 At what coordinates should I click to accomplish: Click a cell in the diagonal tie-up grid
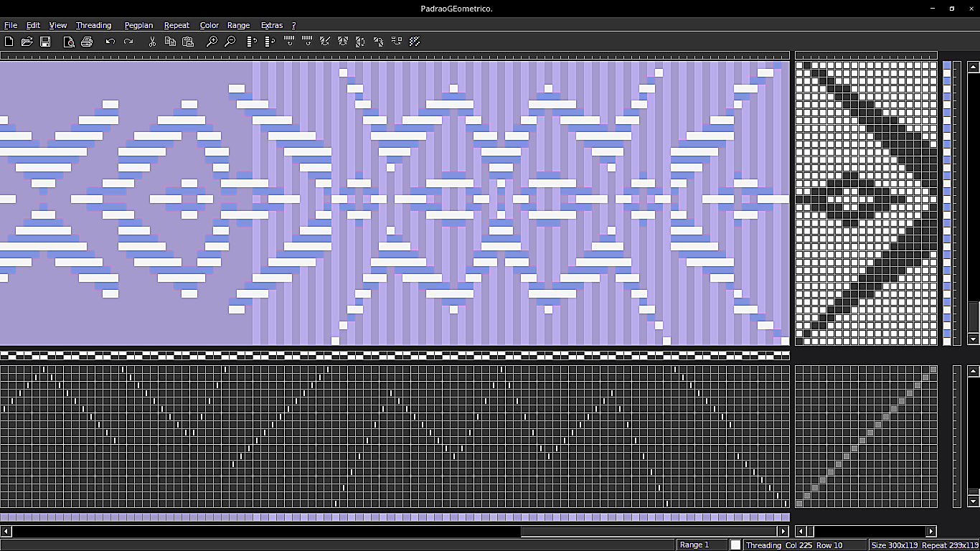point(867,436)
